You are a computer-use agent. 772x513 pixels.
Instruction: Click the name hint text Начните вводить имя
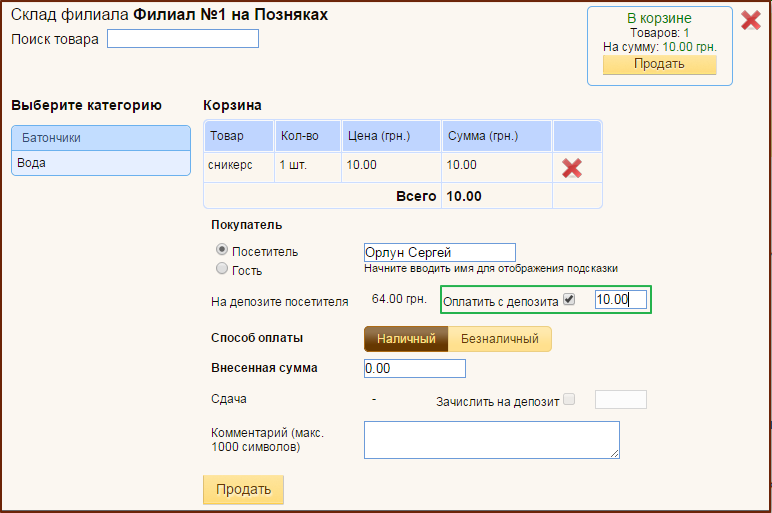coord(491,269)
